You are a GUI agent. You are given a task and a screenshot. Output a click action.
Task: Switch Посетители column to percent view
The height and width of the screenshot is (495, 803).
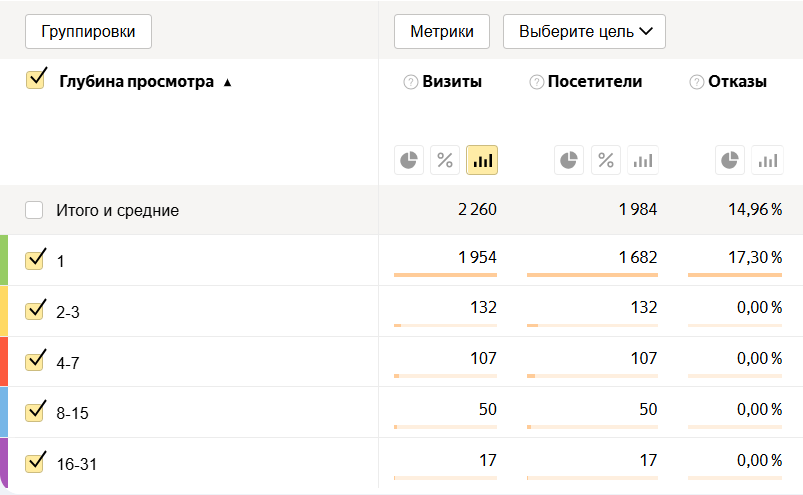605,160
